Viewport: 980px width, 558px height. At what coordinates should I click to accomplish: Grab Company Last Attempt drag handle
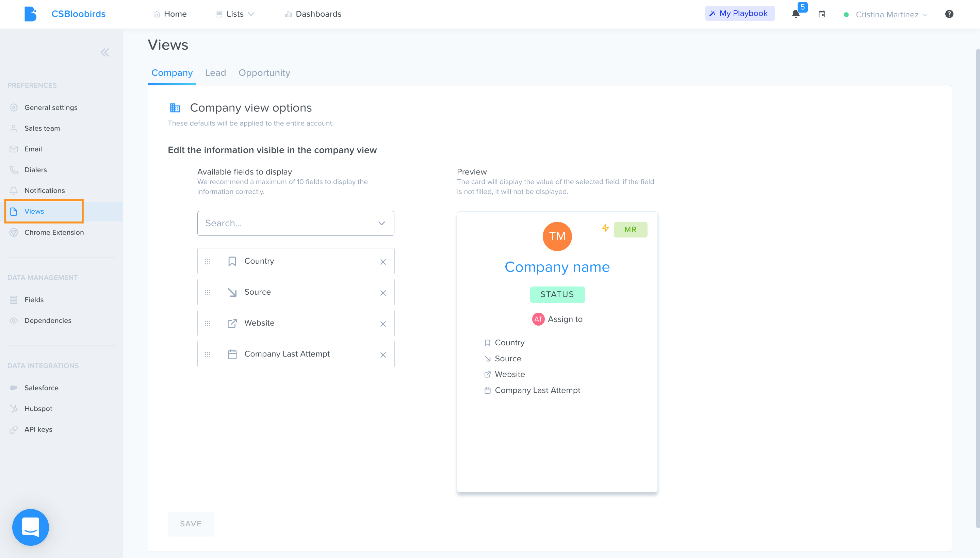(x=208, y=355)
